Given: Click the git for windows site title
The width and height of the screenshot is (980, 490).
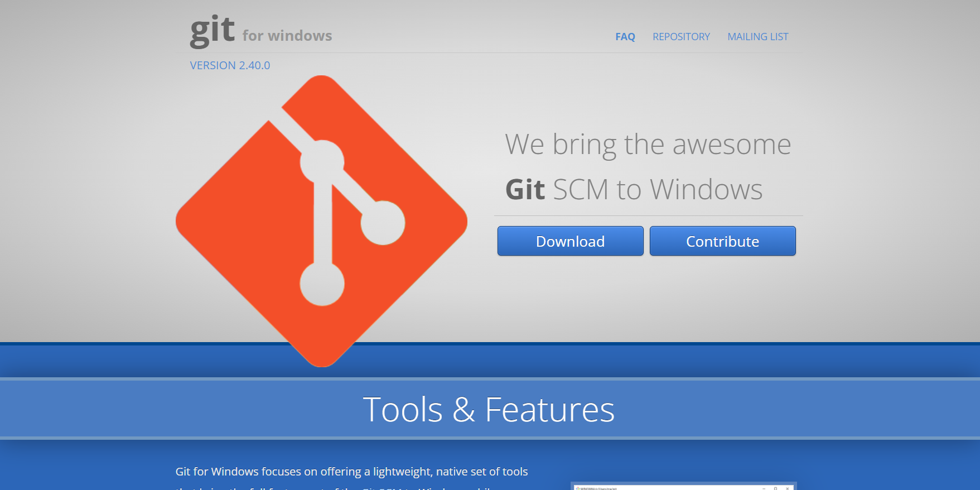Looking at the screenshot, I should pyautogui.click(x=260, y=32).
